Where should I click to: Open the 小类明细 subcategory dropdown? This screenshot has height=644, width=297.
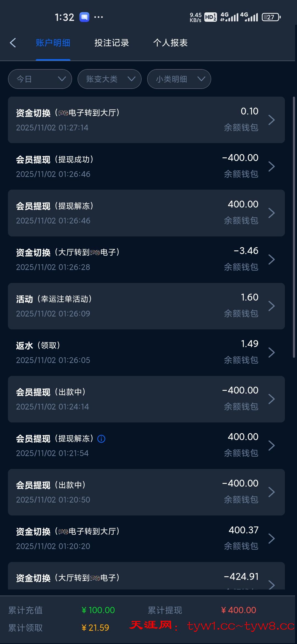(179, 79)
